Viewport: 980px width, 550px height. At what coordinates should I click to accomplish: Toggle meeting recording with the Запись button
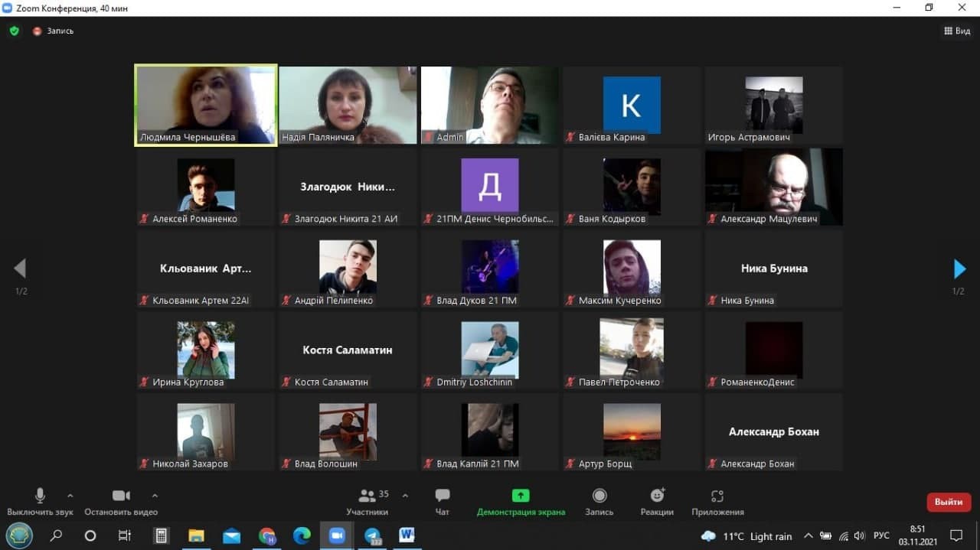[x=599, y=501]
